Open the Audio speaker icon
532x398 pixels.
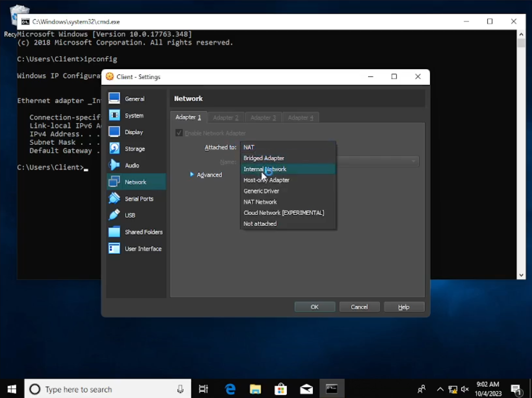[x=114, y=165]
